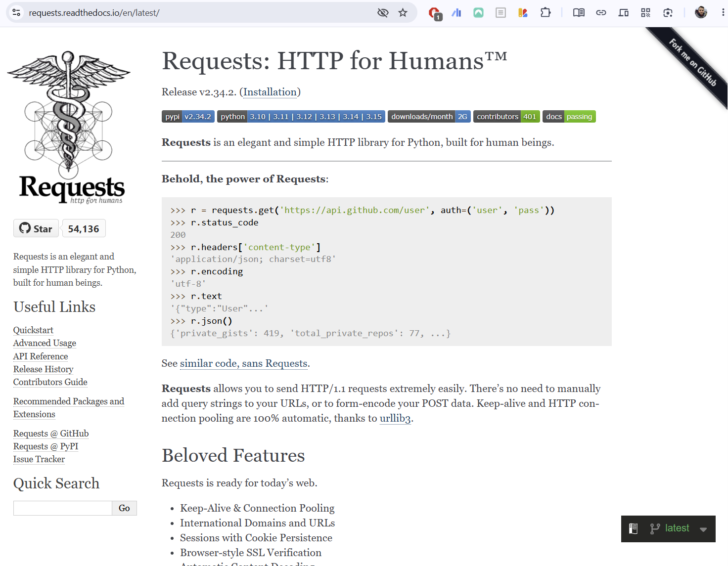Viewport: 728px width, 566px height.
Task: Click the 'Quick Search' sidebar heading
Action: (56, 483)
